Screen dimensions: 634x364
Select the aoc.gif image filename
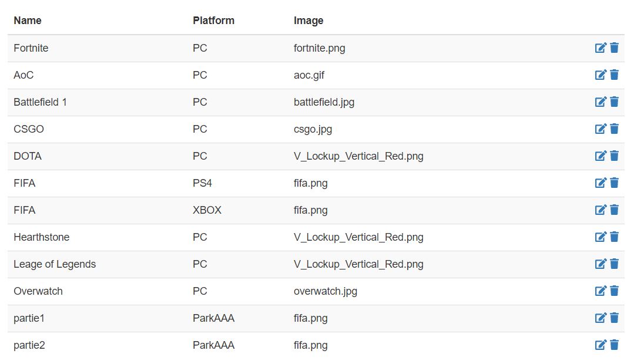[x=309, y=76]
